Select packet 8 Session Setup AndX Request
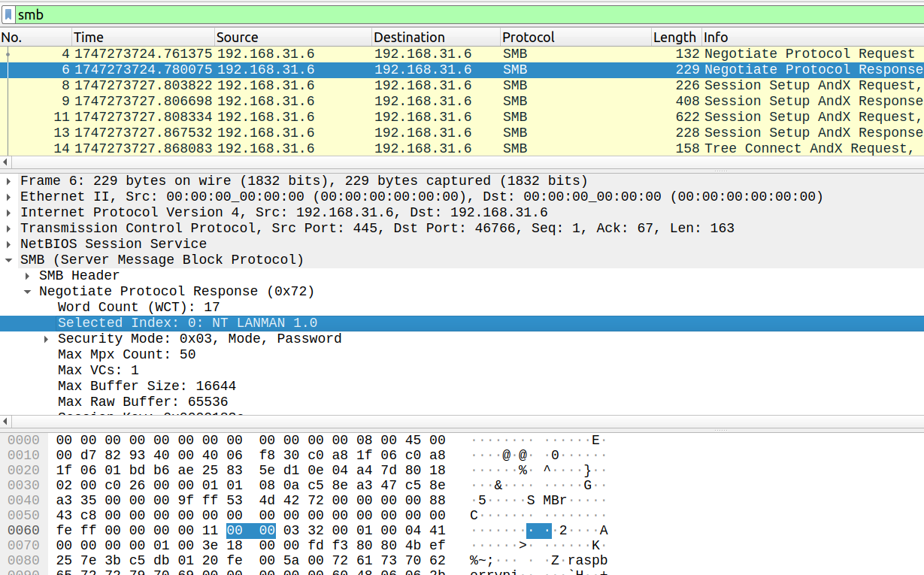The width and height of the screenshot is (924, 575). click(462, 85)
